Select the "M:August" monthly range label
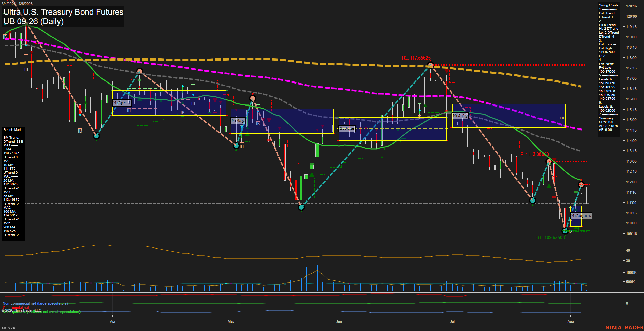The image size is (644, 331). [581, 216]
